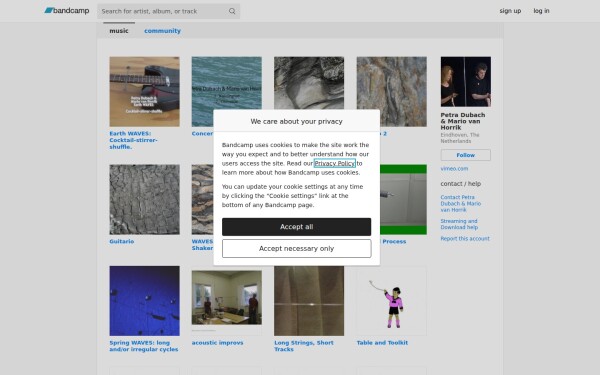
Task: Click the acoustic improvs title link
Action: tap(217, 343)
